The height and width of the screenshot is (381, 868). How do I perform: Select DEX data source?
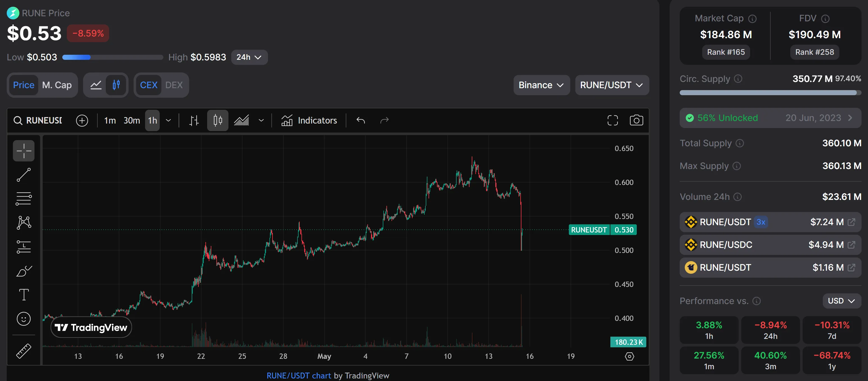pos(174,85)
